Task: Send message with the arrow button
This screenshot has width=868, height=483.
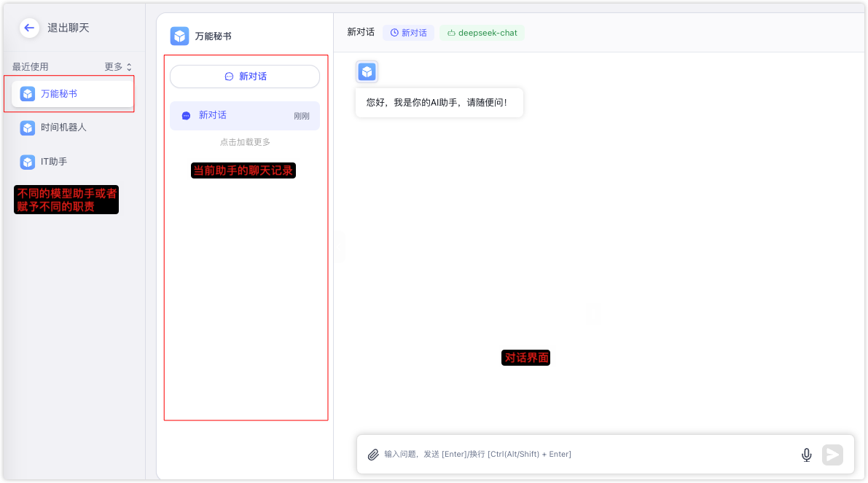Action: pyautogui.click(x=832, y=455)
